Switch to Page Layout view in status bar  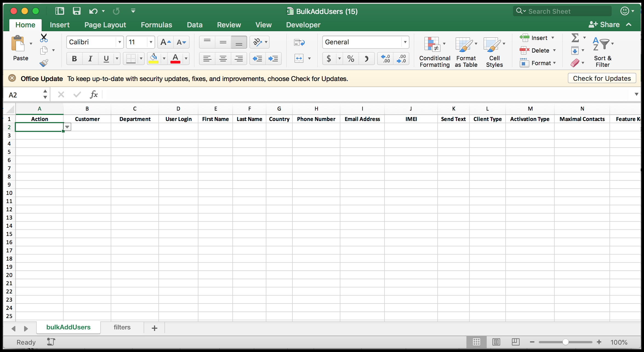click(x=496, y=342)
